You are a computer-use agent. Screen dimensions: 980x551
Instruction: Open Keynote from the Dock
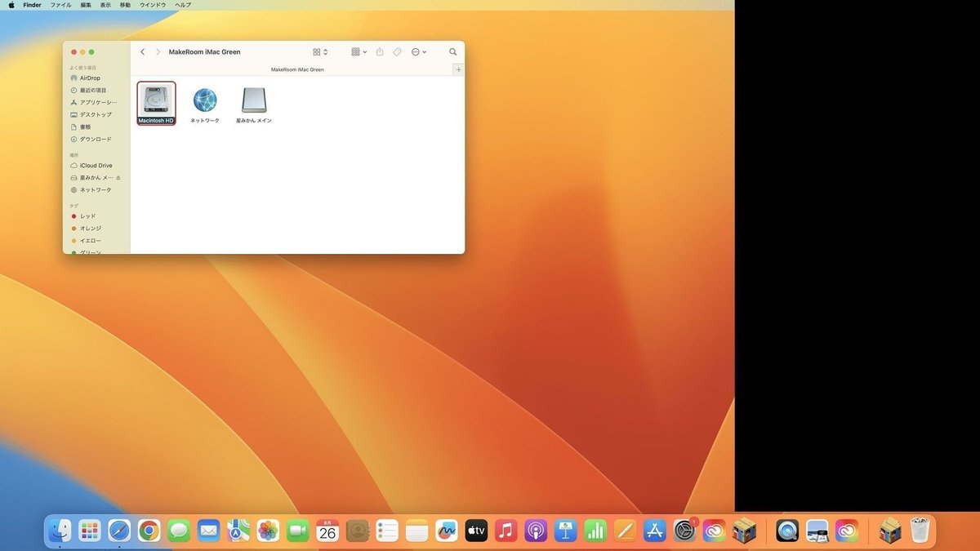(x=566, y=531)
